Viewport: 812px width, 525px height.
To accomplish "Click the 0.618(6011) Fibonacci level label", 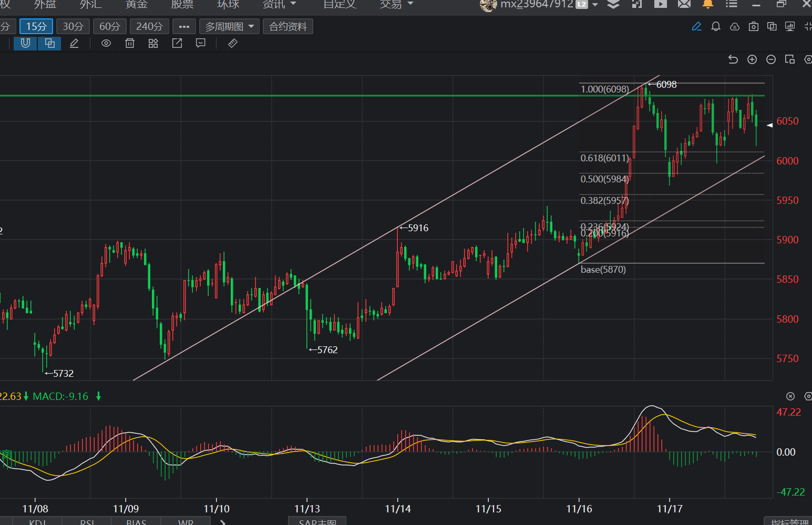I will point(604,158).
